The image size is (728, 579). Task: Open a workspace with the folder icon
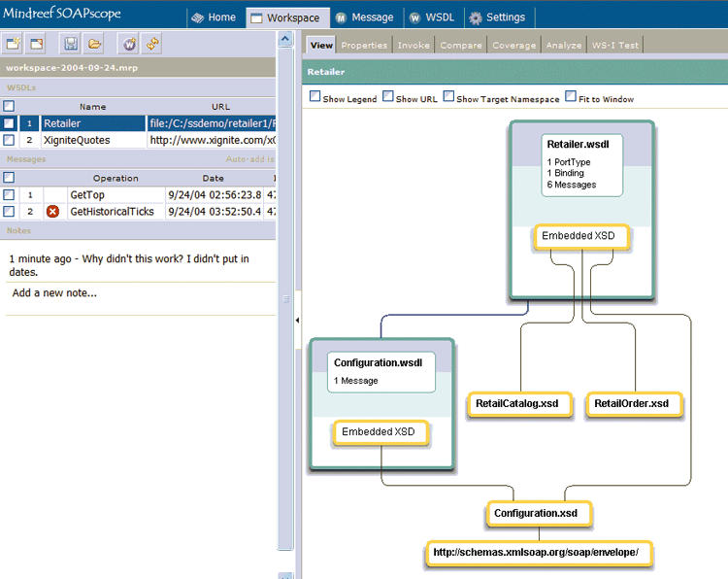click(x=94, y=44)
